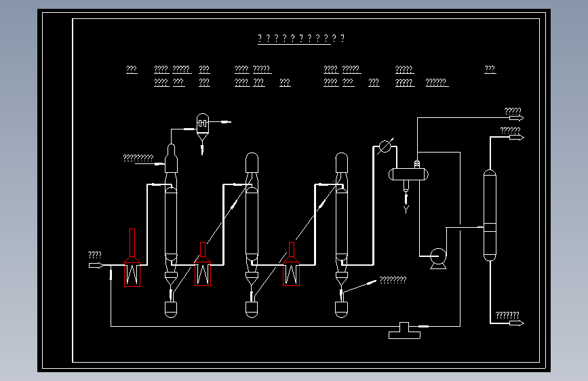The image size is (588, 381).
Task: Select the top hopper of second reactor
Action: click(x=252, y=163)
